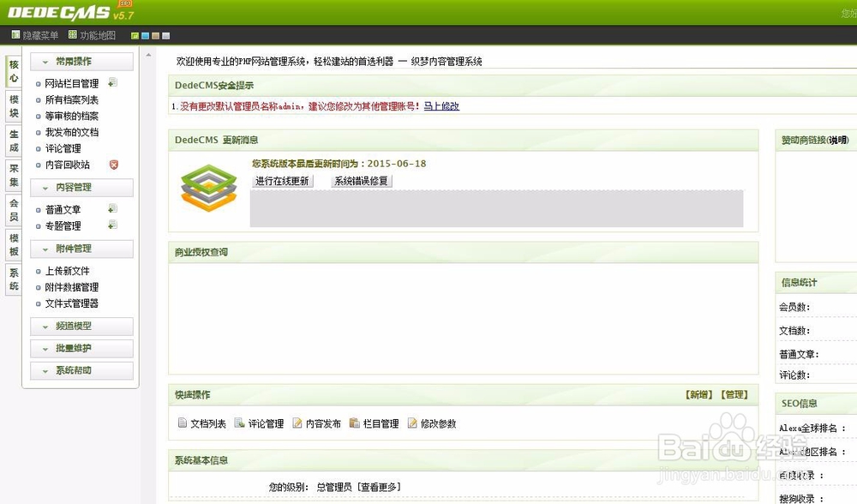Switch to the 生成 side tab
Image resolution: width=857 pixels, height=504 pixels.
pos(15,141)
